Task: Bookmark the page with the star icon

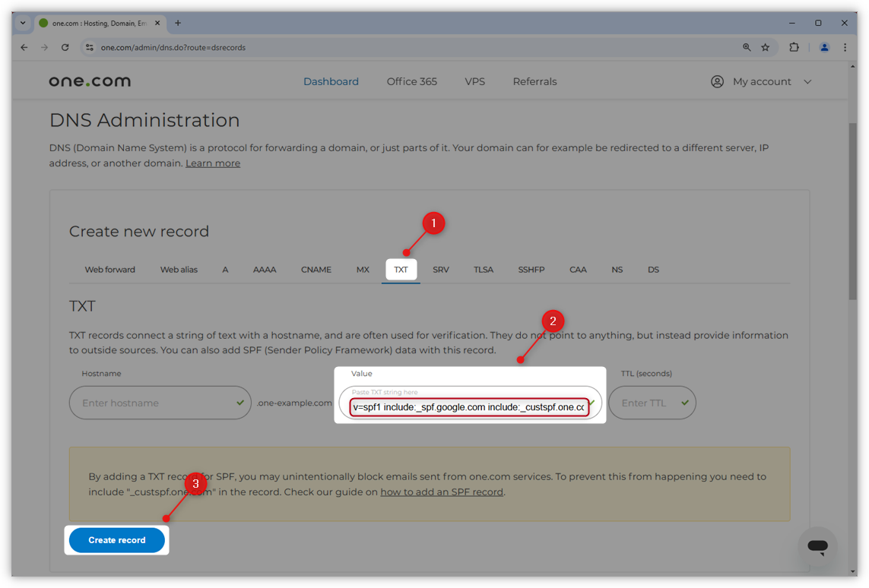Action: coord(766,47)
